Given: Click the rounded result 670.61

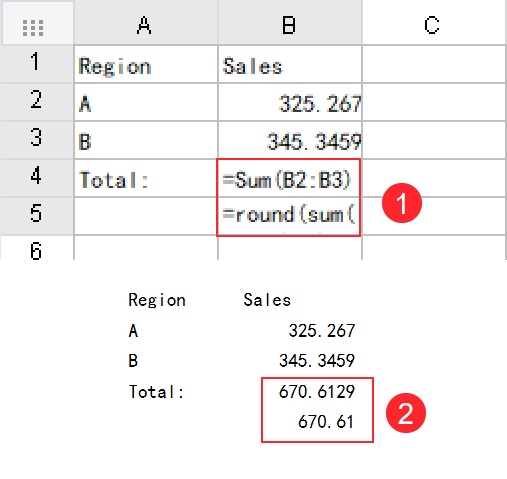Looking at the screenshot, I should [x=326, y=422].
